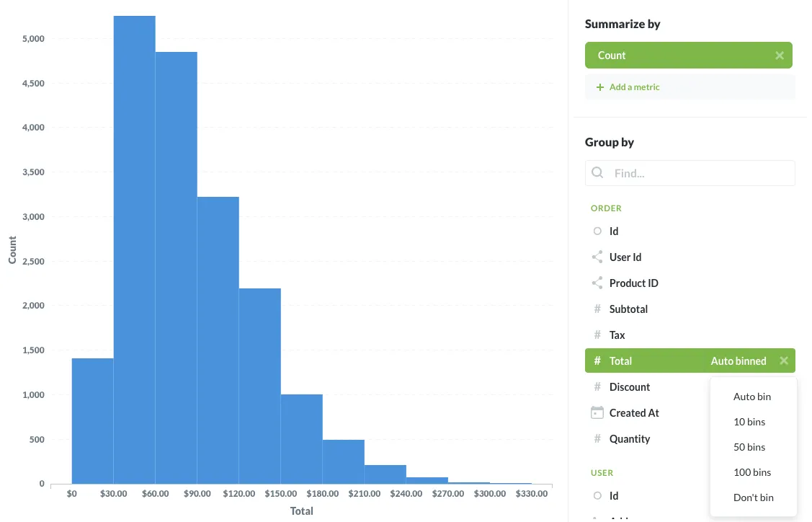This screenshot has width=812, height=522.
Task: Click the Find input field
Action: click(692, 173)
